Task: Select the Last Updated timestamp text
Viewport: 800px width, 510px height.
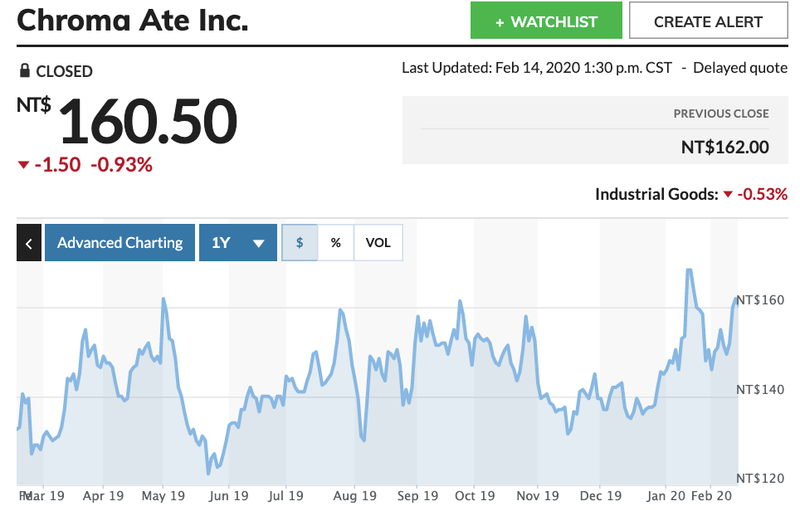Action: (537, 68)
